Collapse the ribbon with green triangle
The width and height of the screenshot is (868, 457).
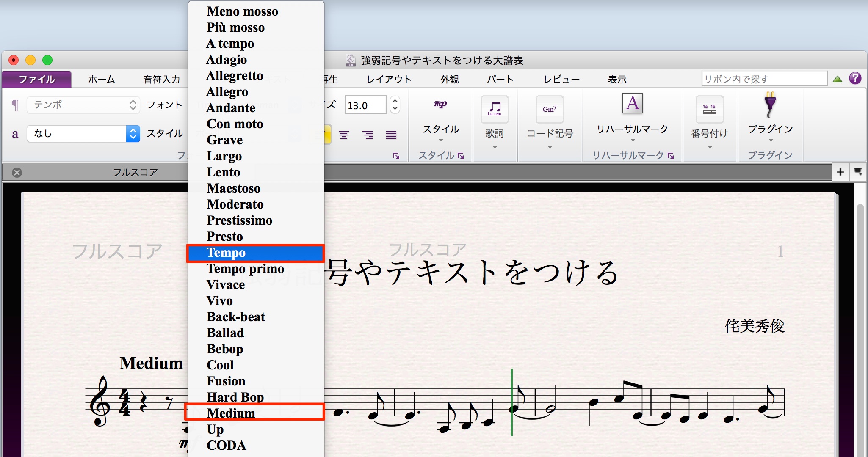point(837,79)
